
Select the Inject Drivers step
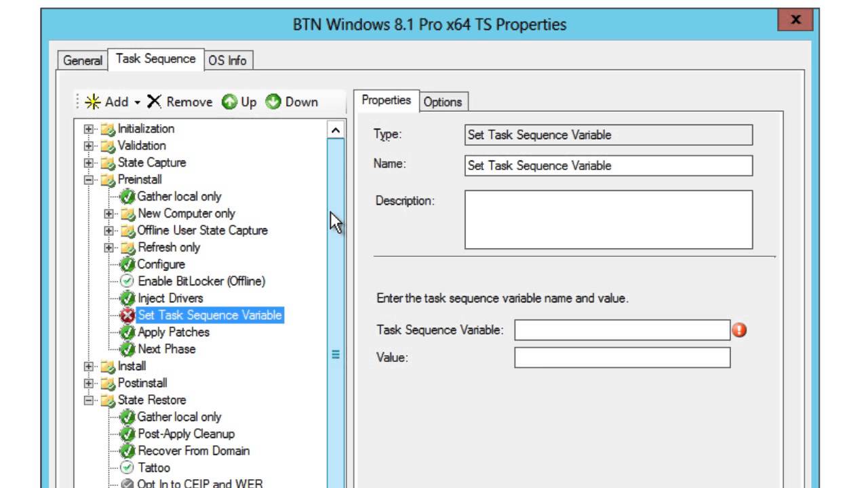pyautogui.click(x=170, y=298)
